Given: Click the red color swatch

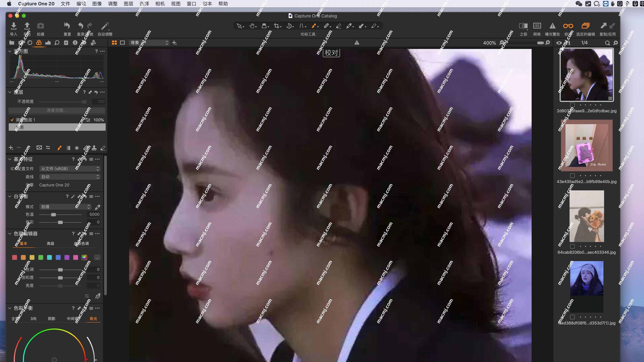Looking at the screenshot, I should (14, 258).
